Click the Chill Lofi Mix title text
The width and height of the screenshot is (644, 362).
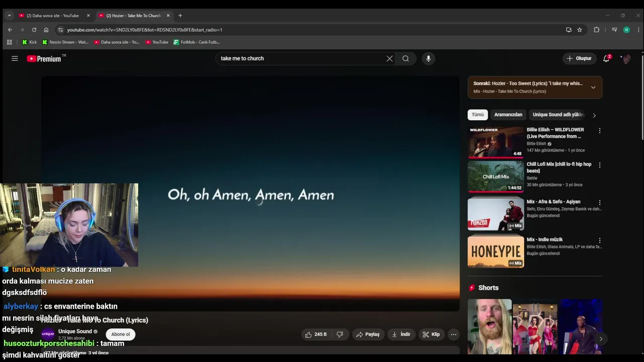(x=559, y=167)
